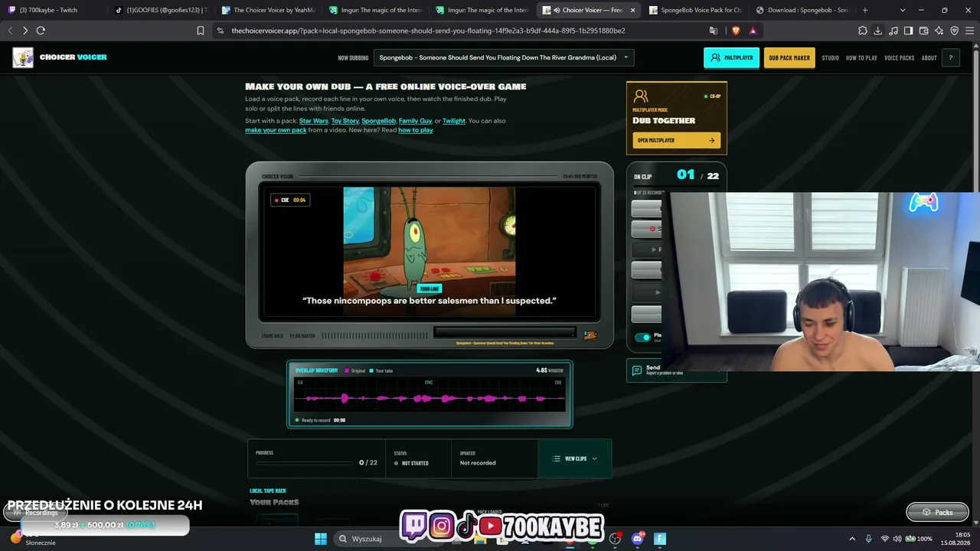Expand the View Clips dropdown
Image resolution: width=980 pixels, height=551 pixels.
575,458
